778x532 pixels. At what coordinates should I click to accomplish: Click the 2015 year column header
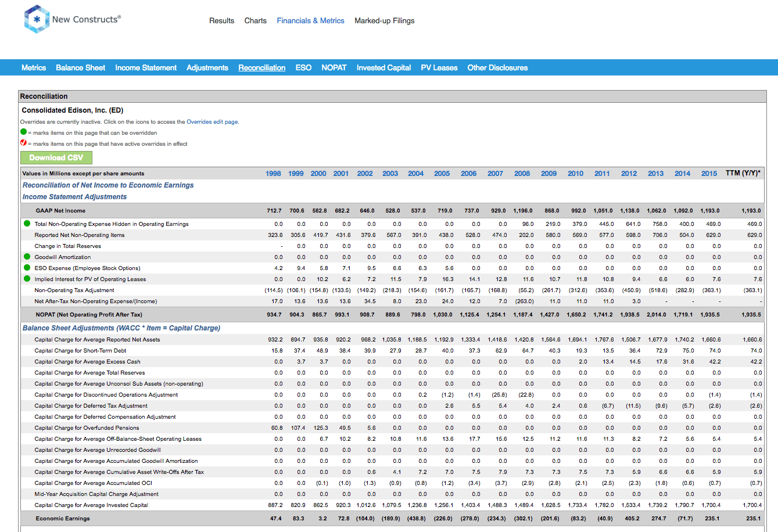[x=709, y=173]
